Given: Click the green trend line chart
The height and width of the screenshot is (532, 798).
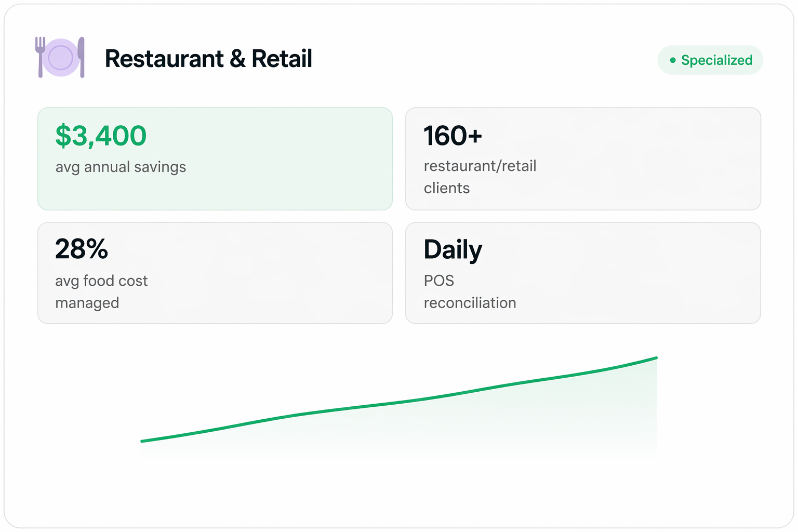Looking at the screenshot, I should pos(399,402).
